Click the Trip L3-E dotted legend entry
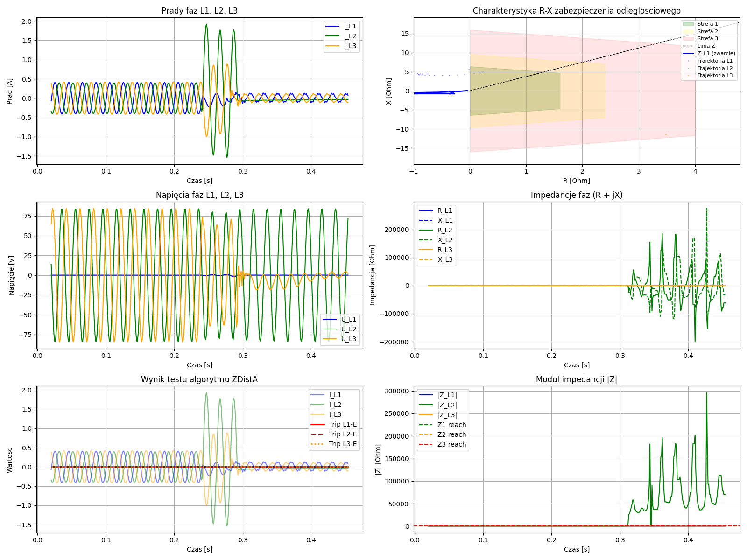This screenshot has height=560, width=747. tap(342, 444)
